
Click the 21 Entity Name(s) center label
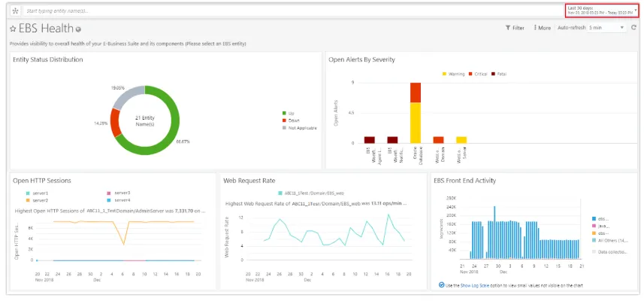coord(144,120)
